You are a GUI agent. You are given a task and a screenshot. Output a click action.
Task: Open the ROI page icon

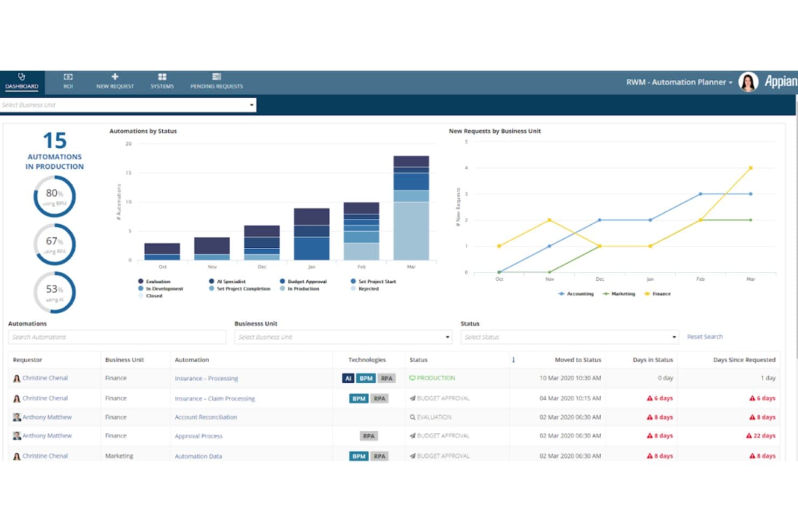click(68, 77)
